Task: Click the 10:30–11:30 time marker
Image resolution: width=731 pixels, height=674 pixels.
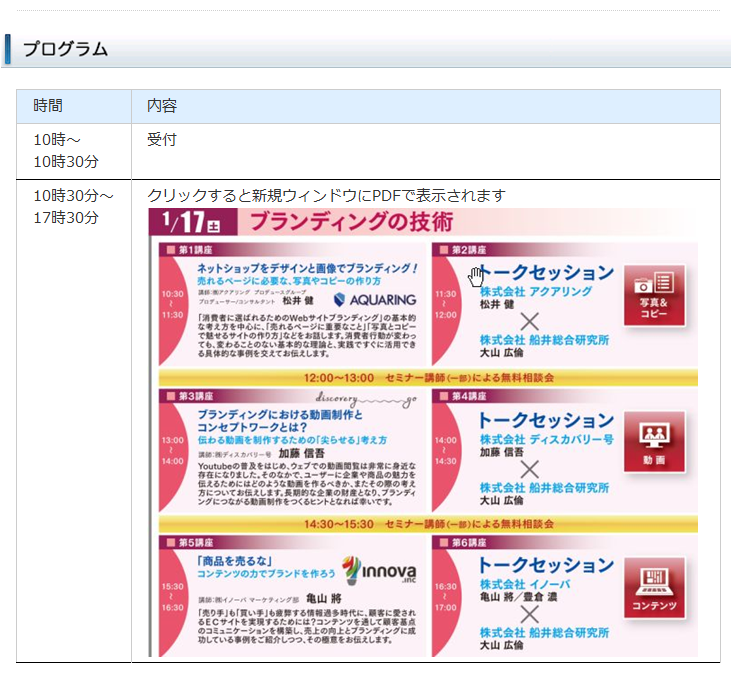Action: [172, 304]
